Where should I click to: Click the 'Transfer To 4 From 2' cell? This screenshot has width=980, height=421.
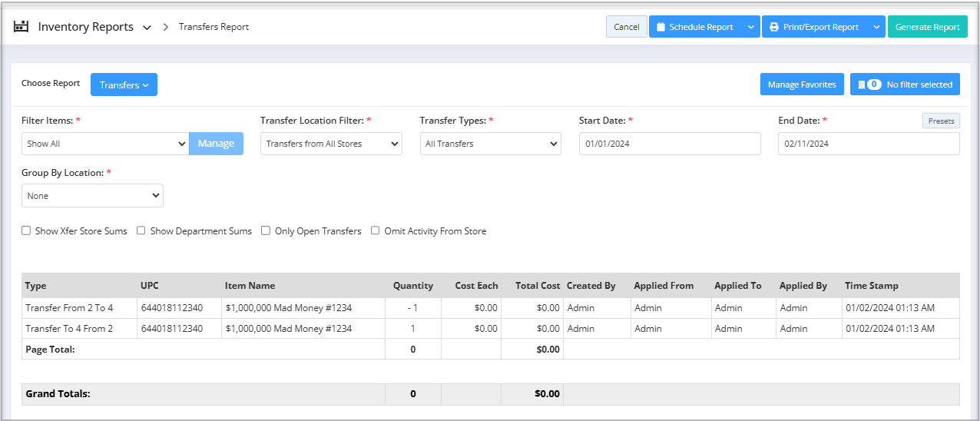(79, 329)
